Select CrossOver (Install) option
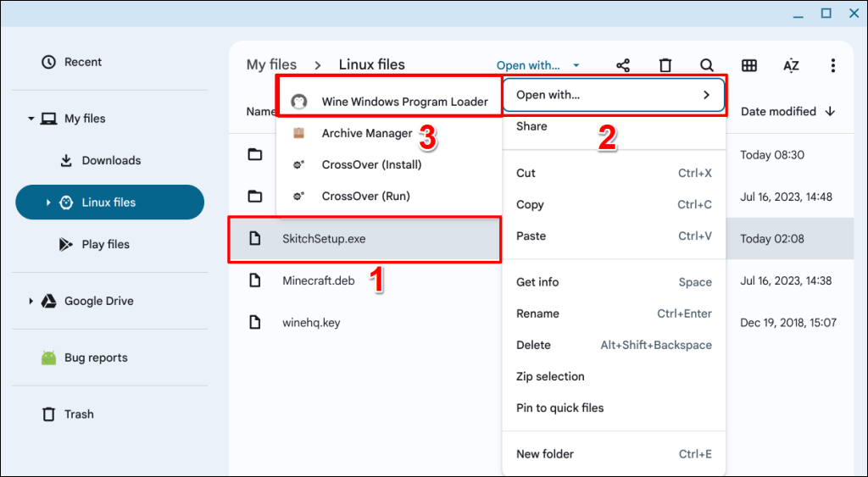Viewport: 868px width, 477px height. (371, 164)
